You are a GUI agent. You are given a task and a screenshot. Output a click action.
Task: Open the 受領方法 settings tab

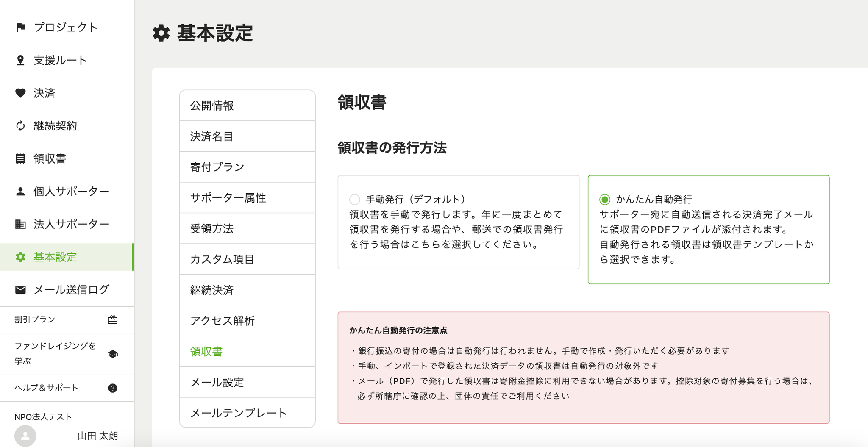point(248,228)
